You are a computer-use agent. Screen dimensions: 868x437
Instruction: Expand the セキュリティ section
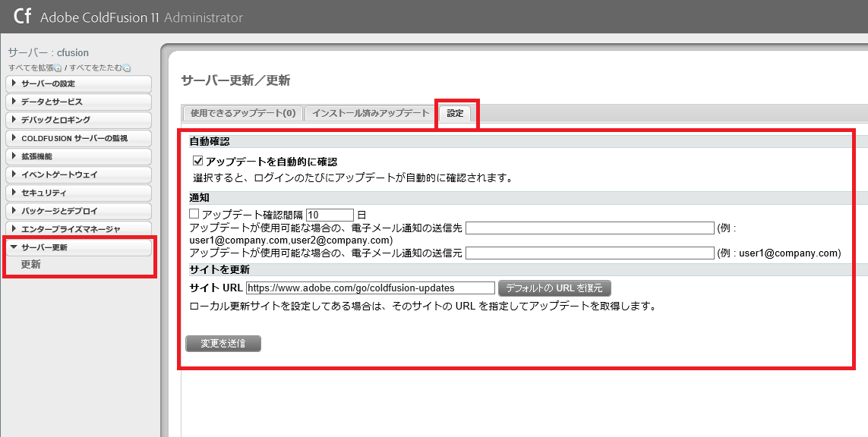[x=79, y=193]
